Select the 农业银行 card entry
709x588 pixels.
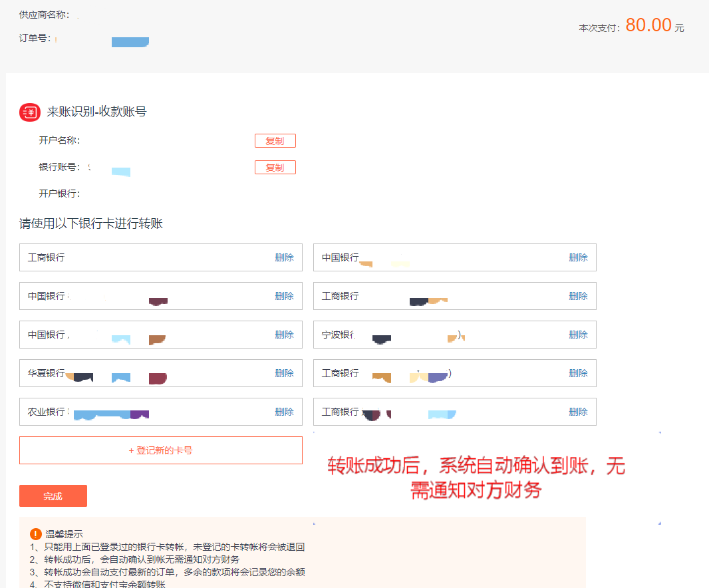click(133, 412)
